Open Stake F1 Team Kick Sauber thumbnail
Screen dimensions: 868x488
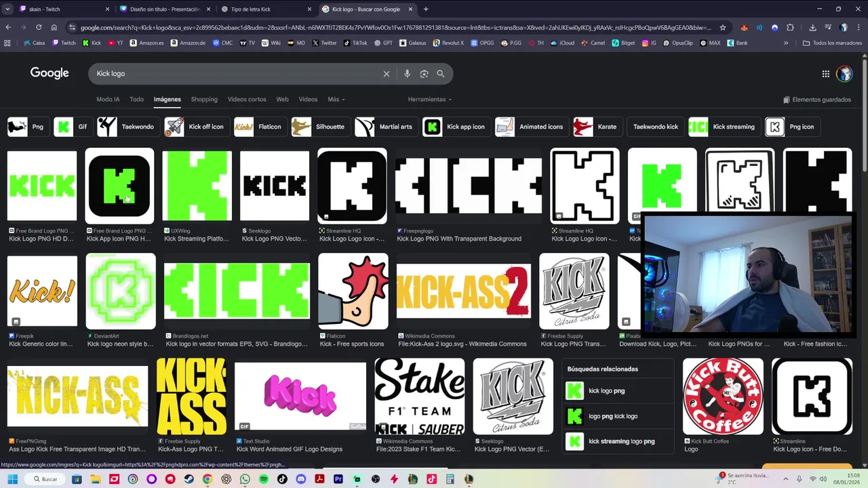420,396
